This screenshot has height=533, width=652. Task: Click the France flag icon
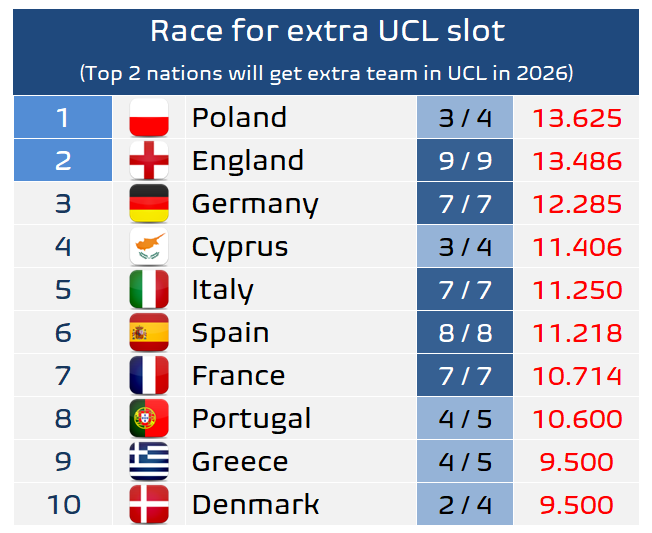pyautogui.click(x=149, y=376)
